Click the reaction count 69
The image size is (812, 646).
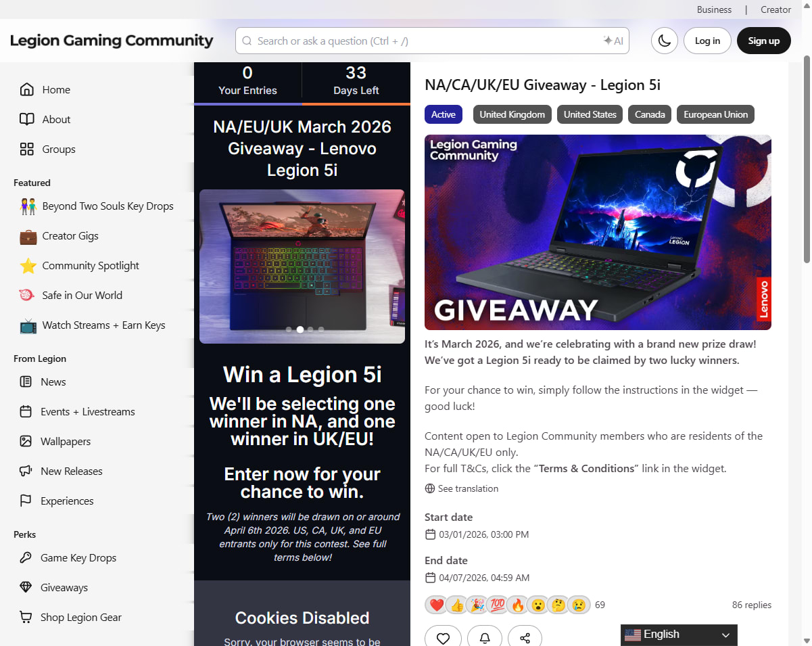click(600, 605)
